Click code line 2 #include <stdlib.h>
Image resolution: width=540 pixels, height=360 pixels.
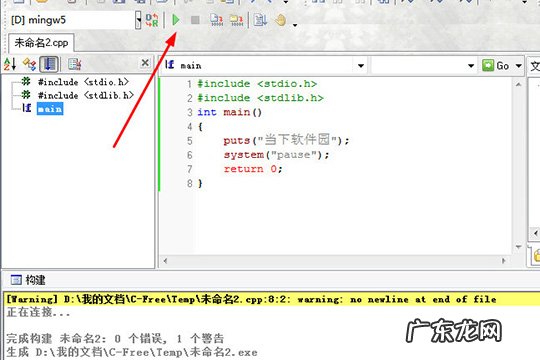pyautogui.click(x=260, y=98)
